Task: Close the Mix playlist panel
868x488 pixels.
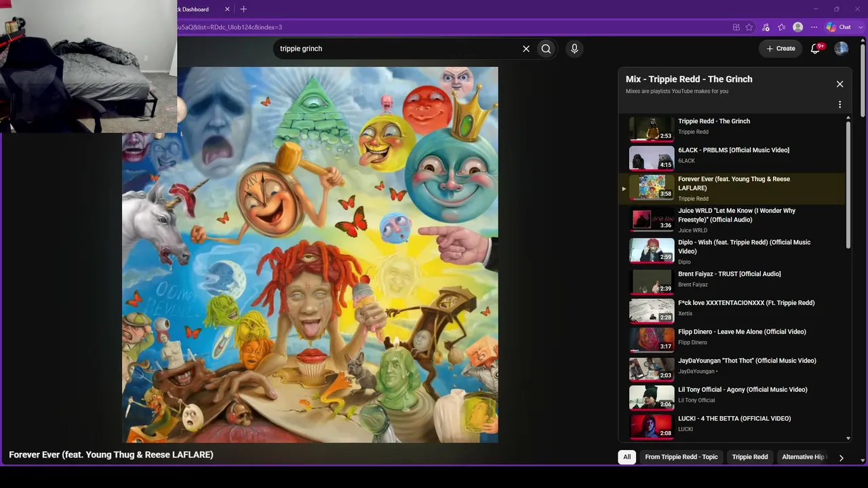Action: click(x=840, y=84)
